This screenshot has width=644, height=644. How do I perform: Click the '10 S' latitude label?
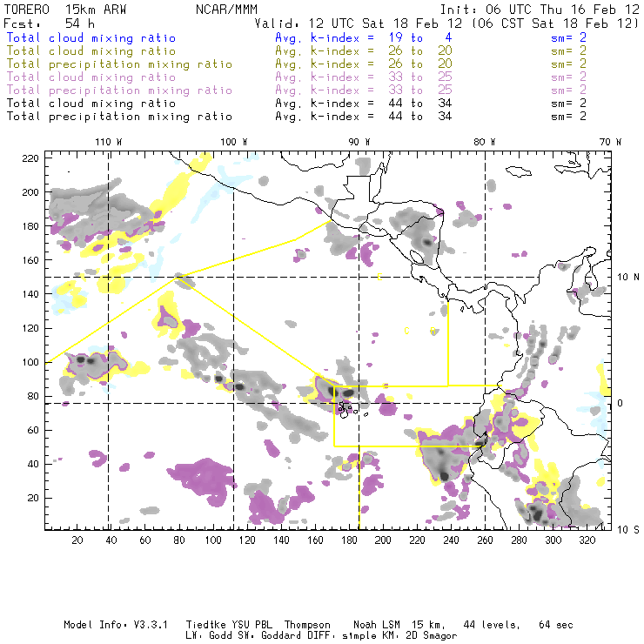[628, 530]
